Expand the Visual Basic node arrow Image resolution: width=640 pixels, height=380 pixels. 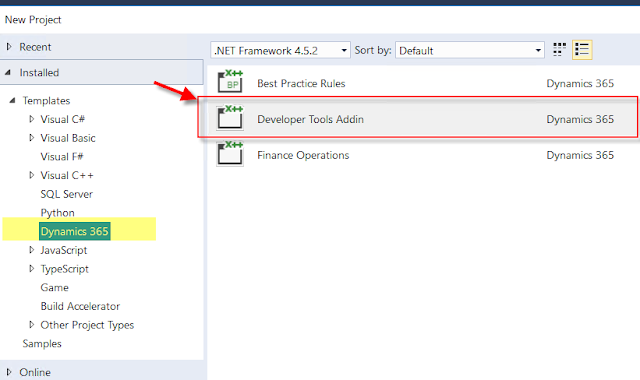[x=31, y=138]
